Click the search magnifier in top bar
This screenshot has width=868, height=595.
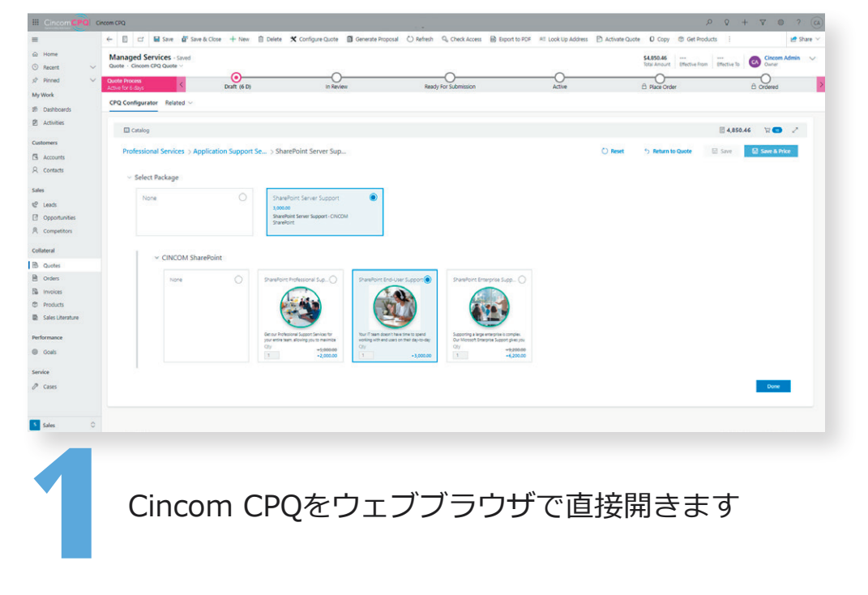pyautogui.click(x=709, y=22)
